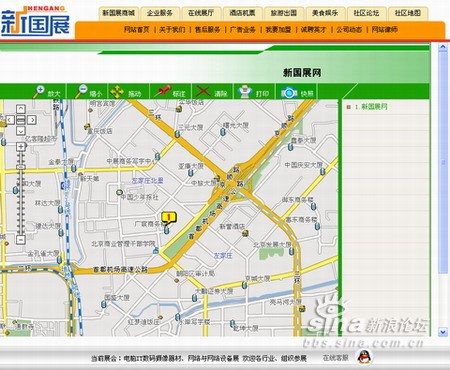
Task: Click the vertical scrollbar thumb
Action: [x=443, y=162]
